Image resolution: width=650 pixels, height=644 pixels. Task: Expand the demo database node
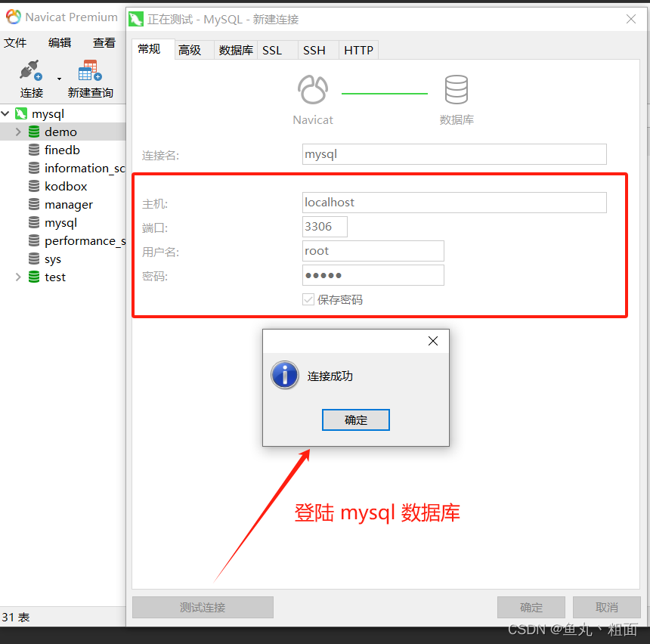coord(18,132)
